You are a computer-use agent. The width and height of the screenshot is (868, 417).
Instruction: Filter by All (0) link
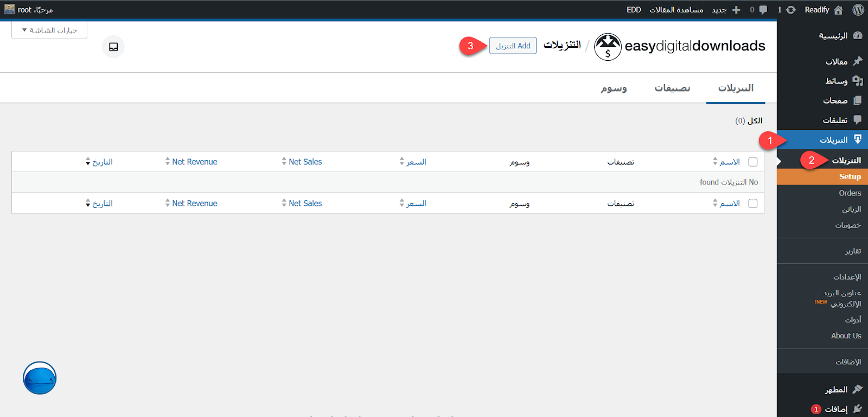[x=749, y=121]
